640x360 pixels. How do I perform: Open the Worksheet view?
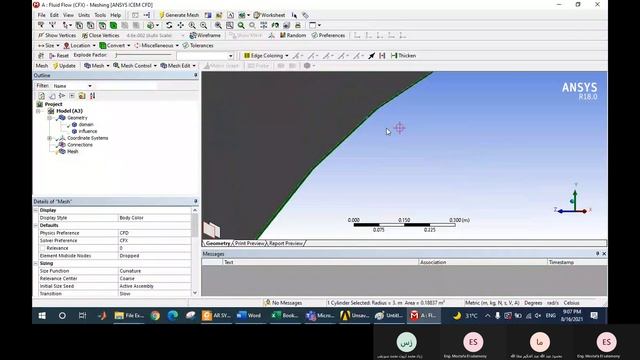click(269, 15)
